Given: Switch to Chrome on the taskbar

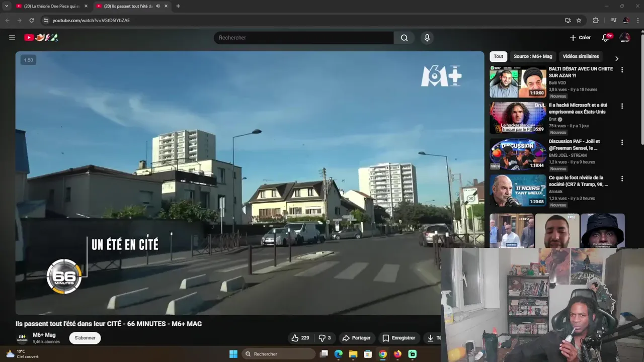Looking at the screenshot, I should pyautogui.click(x=383, y=354).
